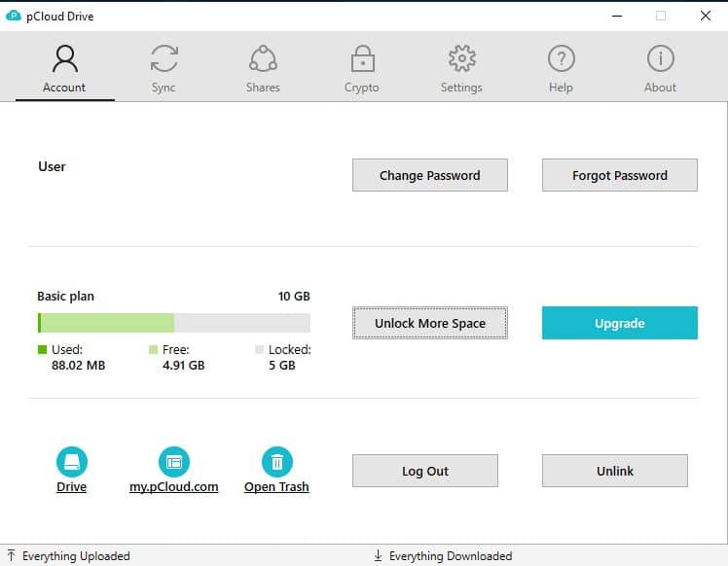Open the my.pCloud.com link text
The image size is (728, 566).
173,486
